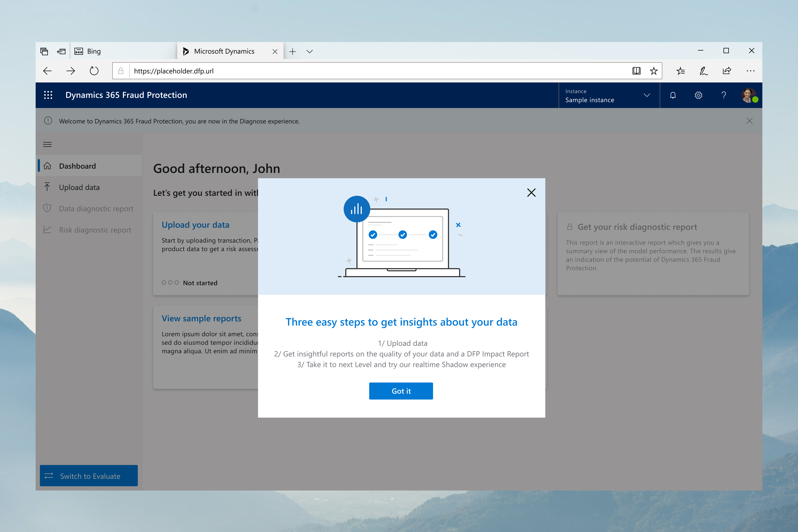Image resolution: width=798 pixels, height=532 pixels.
Task: Add page to favorites star
Action: (x=654, y=71)
